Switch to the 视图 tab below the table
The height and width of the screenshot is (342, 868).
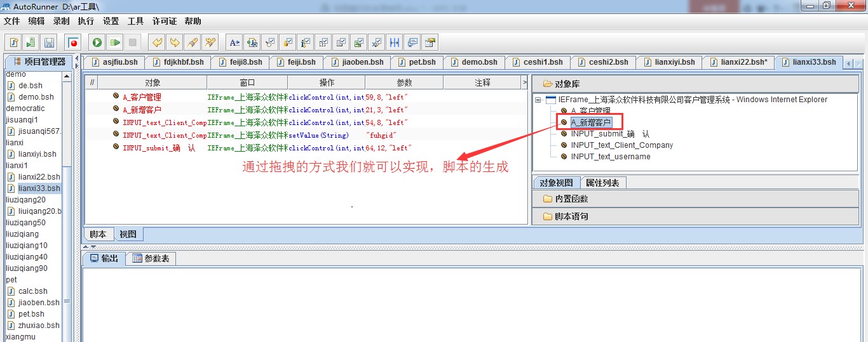point(128,234)
